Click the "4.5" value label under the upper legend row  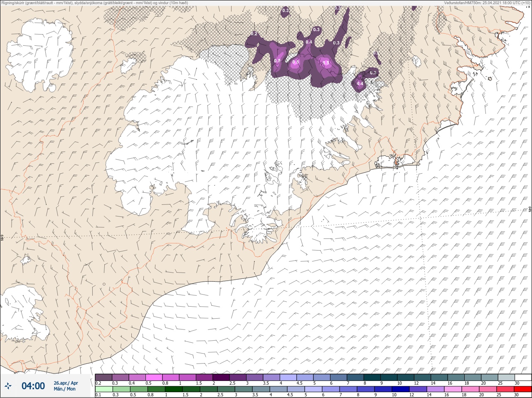click(x=299, y=383)
